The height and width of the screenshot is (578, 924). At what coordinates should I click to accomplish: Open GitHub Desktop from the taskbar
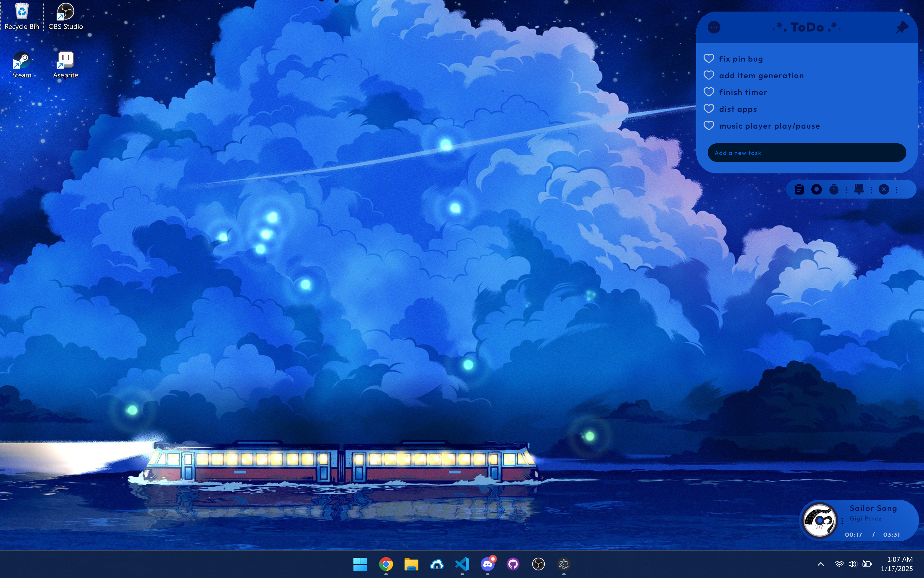click(x=513, y=564)
